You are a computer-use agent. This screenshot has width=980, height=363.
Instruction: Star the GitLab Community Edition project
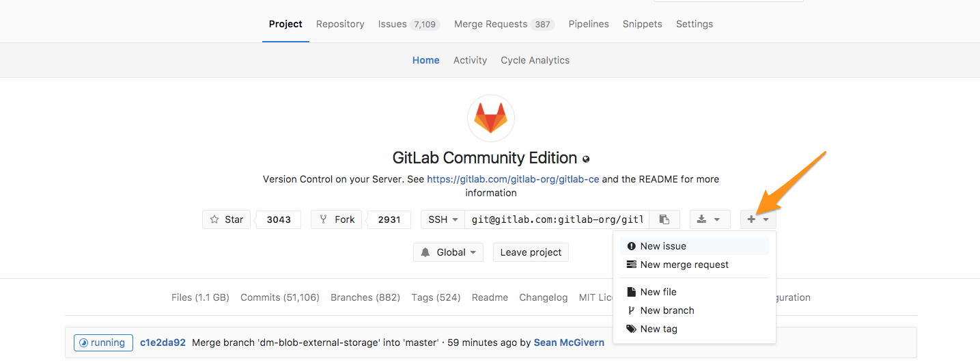click(x=227, y=219)
